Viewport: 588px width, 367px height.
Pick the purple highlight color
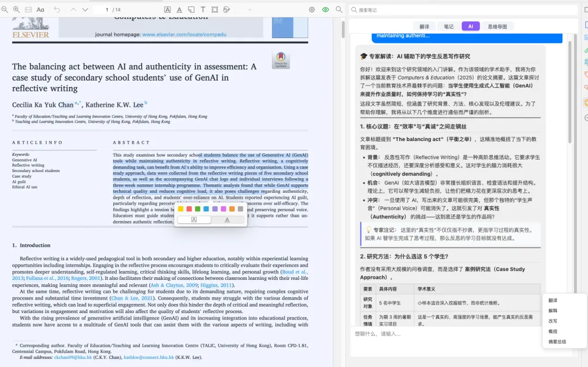(x=215, y=209)
